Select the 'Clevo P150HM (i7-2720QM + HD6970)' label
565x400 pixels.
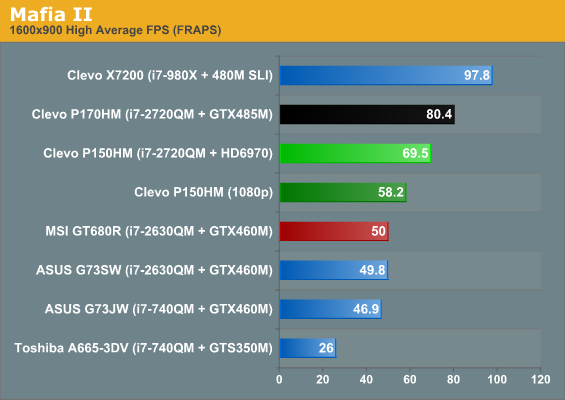(x=158, y=153)
